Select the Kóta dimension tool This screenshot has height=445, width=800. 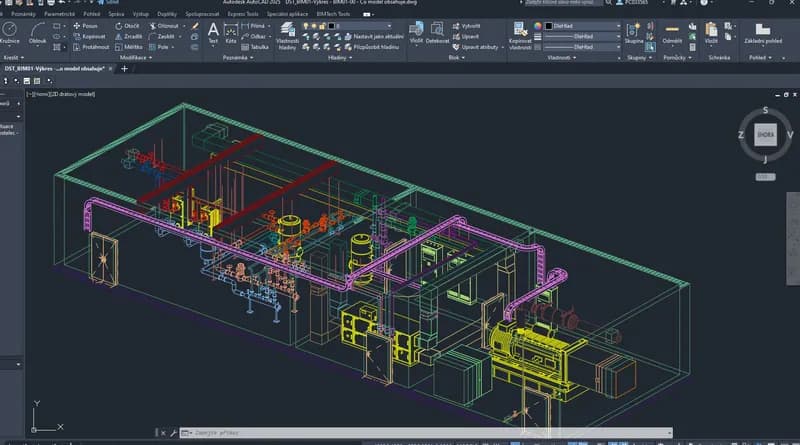(x=231, y=33)
